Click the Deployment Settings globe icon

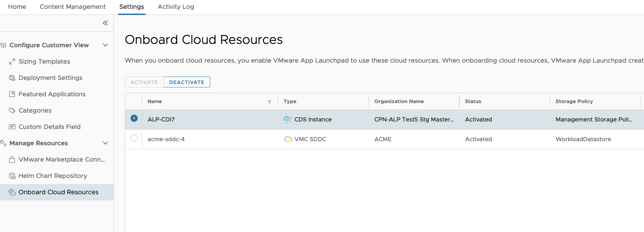[12, 78]
